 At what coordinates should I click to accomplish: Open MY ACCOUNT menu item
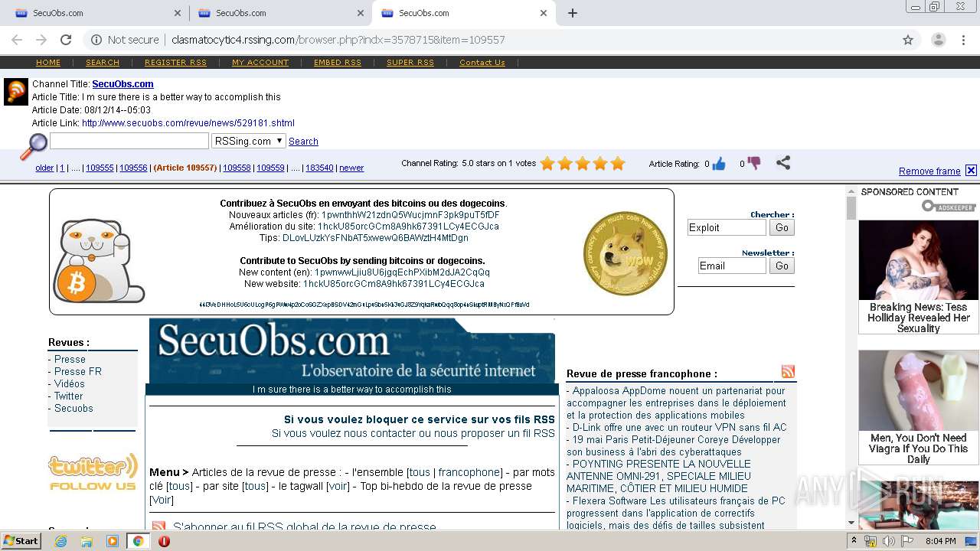coord(260,63)
